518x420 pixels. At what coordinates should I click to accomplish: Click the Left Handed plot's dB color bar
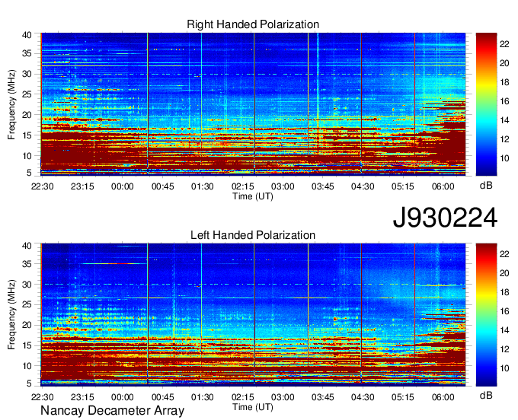(x=486, y=314)
